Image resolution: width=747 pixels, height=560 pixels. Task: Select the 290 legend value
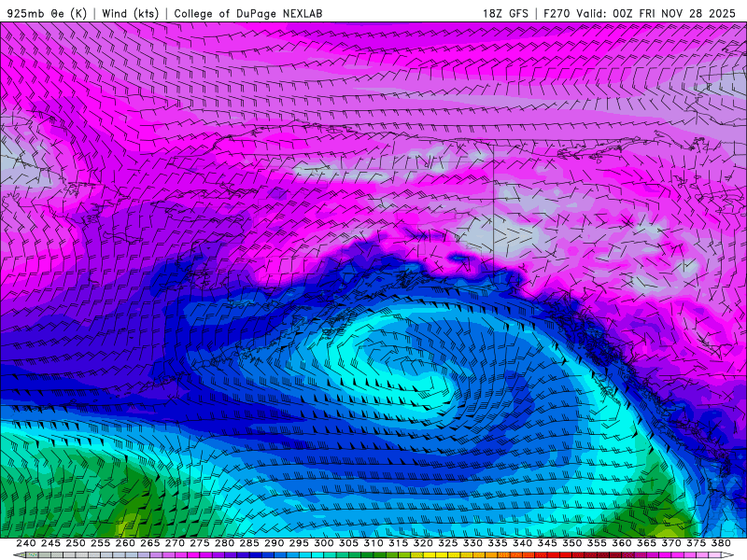coord(274,543)
